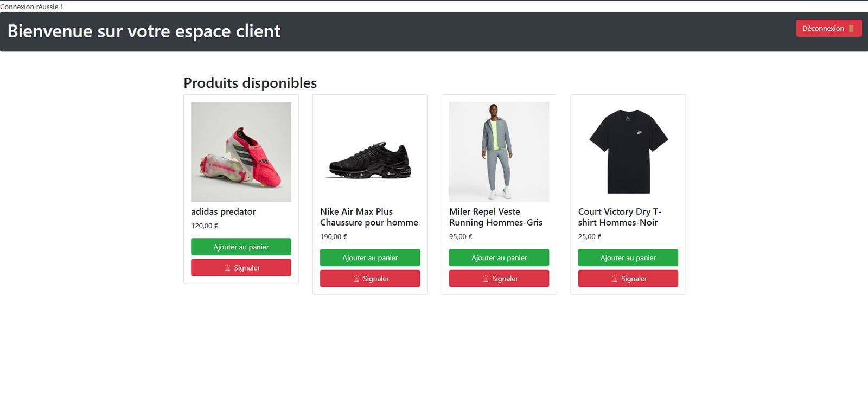Report the Court Victory Dry T-shirt
This screenshot has height=412, width=868.
coord(628,279)
